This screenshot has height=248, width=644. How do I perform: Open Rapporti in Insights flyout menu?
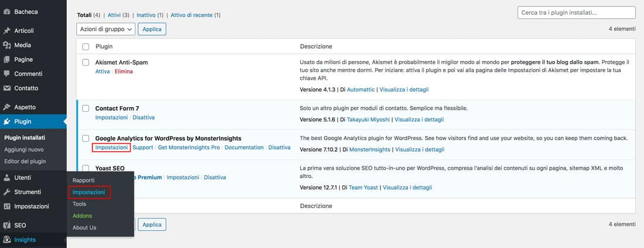click(83, 180)
